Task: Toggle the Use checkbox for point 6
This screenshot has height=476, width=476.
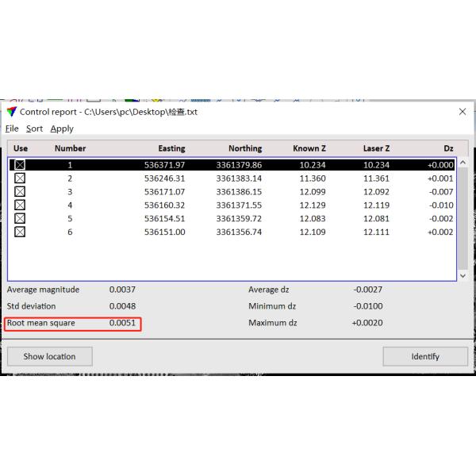Action: coord(20,232)
